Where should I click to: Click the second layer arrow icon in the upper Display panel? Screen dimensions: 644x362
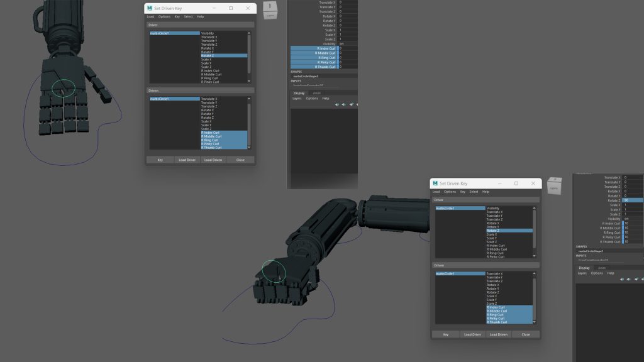point(344,104)
